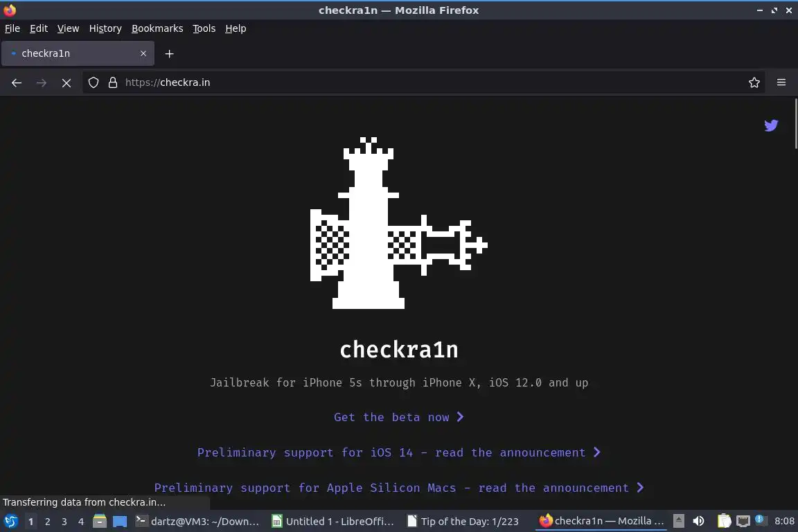The height and width of the screenshot is (532, 798).
Task: Click the Firefox icon in the title bar
Action: [10, 10]
